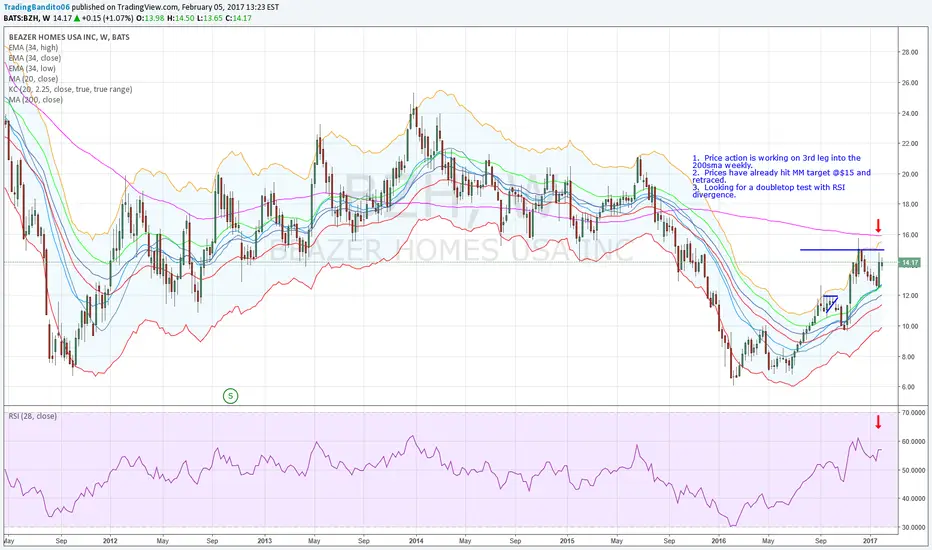This screenshot has width=932, height=550.
Task: Click the 18.00 price axis label
Action: point(910,205)
